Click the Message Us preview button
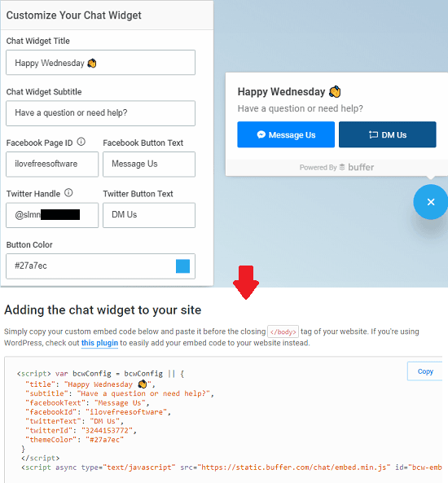This screenshot has width=448, height=483. 286,134
